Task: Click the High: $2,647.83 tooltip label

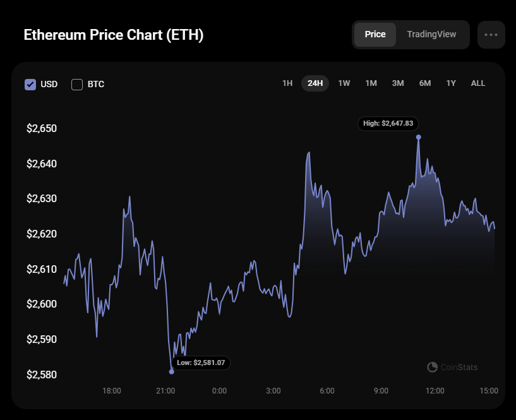Action: [x=388, y=124]
